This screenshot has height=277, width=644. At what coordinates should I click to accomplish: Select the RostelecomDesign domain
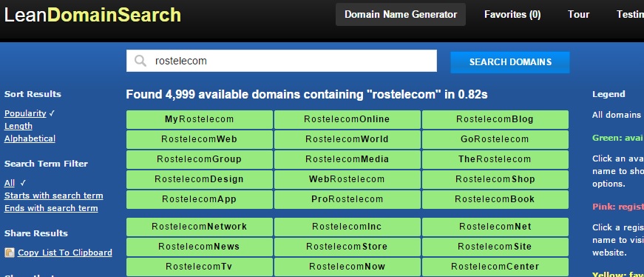pyautogui.click(x=199, y=179)
